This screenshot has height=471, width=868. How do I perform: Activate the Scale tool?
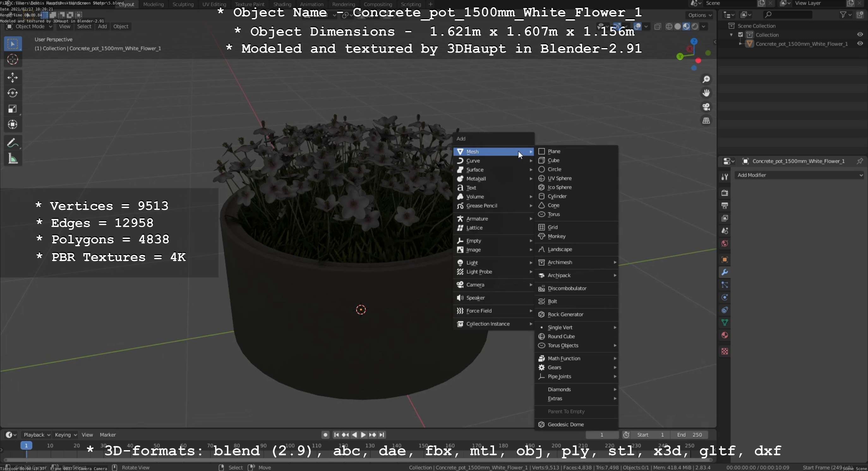point(12,109)
